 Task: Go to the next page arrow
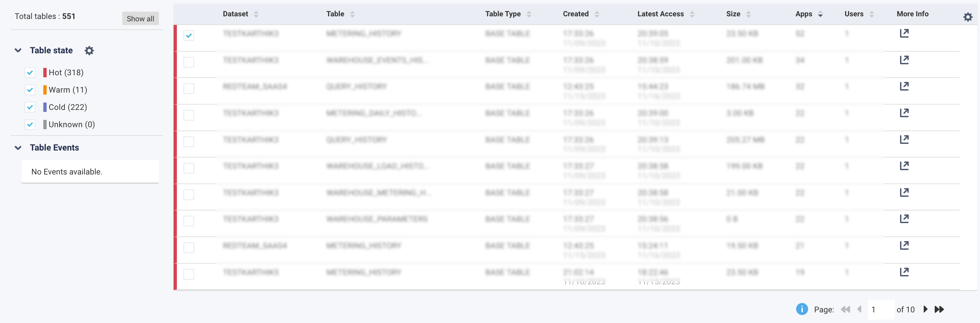click(925, 309)
